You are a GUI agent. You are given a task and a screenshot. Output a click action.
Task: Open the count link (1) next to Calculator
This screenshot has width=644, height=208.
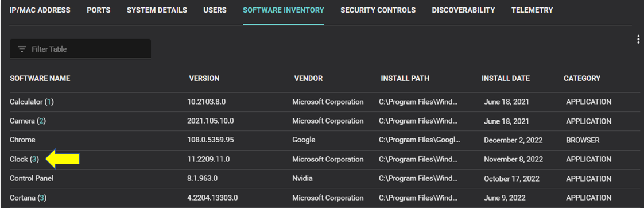tap(49, 102)
